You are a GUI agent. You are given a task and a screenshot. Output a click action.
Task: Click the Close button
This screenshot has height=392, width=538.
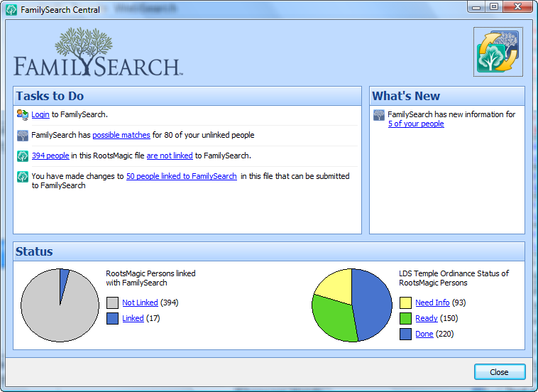pos(500,372)
